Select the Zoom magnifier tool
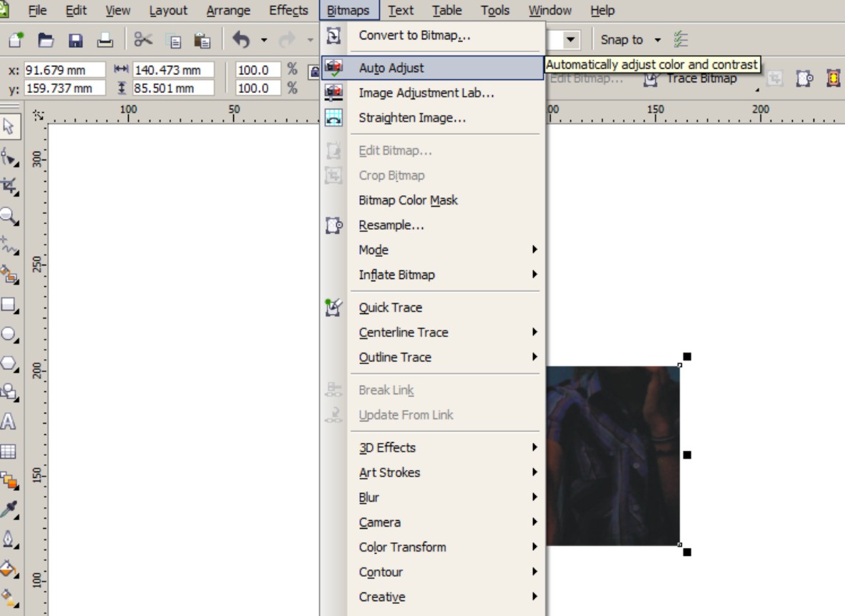Screen dimensions: 845x616 coord(9,216)
